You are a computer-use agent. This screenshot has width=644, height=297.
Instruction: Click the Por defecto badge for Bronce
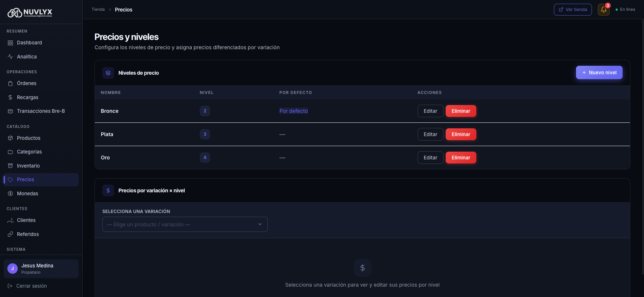(294, 111)
